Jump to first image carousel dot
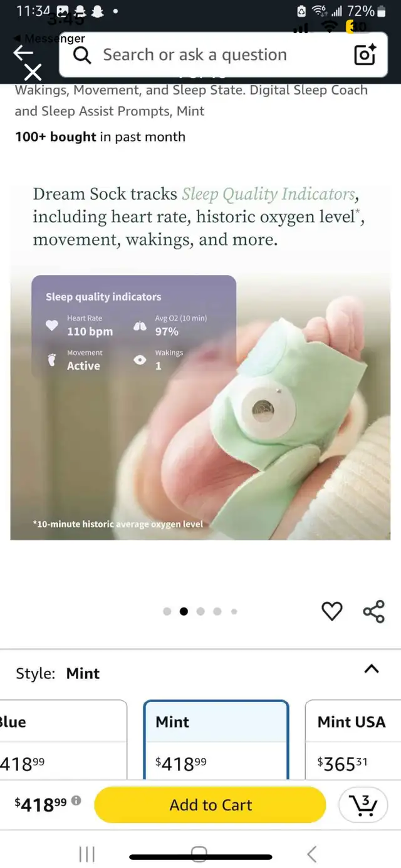Screen dimensions: 401x868 click(x=167, y=612)
